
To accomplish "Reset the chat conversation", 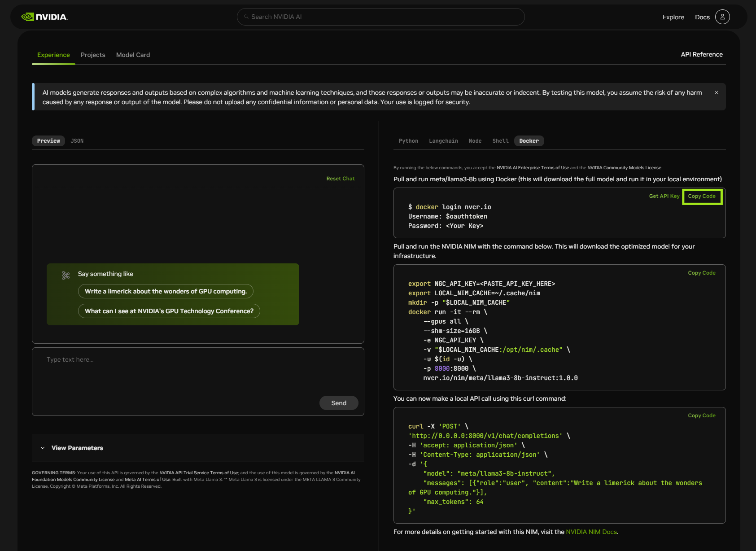I will point(340,179).
